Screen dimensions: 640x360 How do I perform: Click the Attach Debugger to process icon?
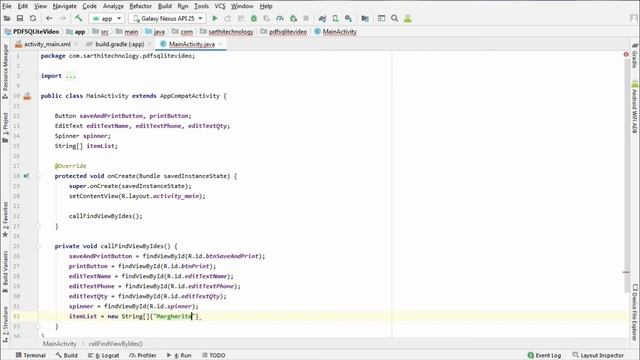pyautogui.click(x=293, y=18)
